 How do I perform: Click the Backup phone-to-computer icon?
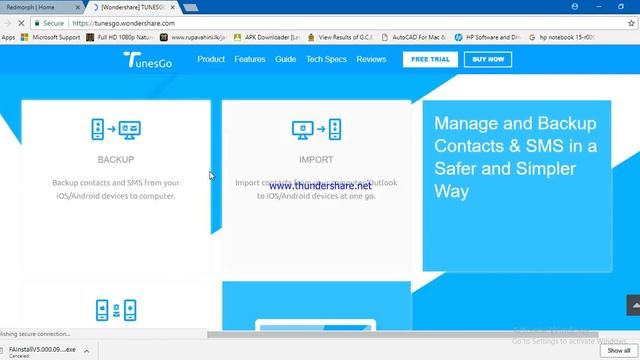(x=116, y=129)
